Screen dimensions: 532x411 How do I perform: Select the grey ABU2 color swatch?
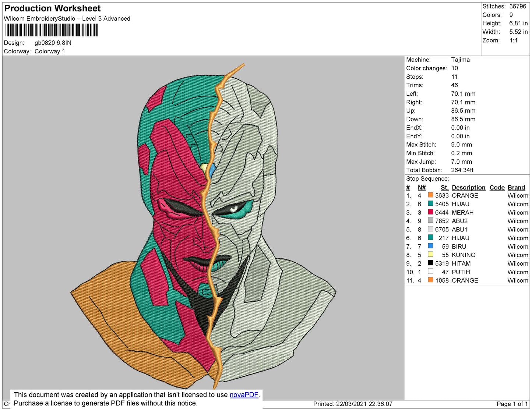[x=430, y=220]
